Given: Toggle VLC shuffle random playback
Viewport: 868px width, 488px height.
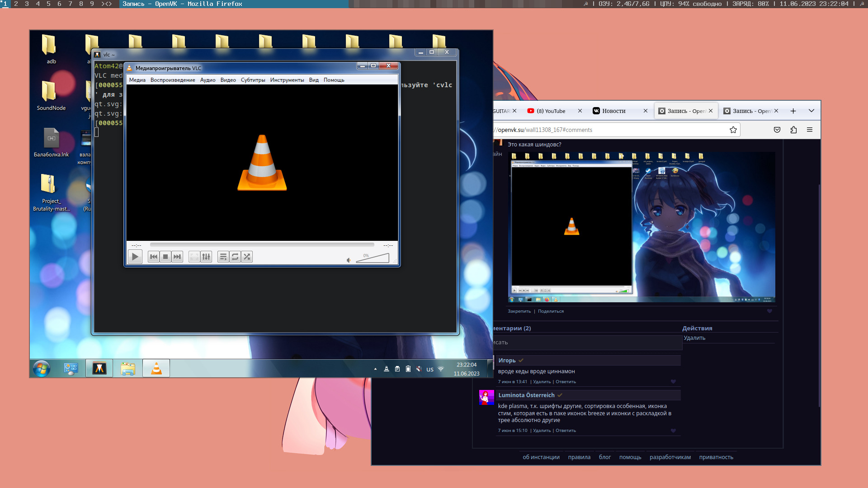Looking at the screenshot, I should 247,257.
